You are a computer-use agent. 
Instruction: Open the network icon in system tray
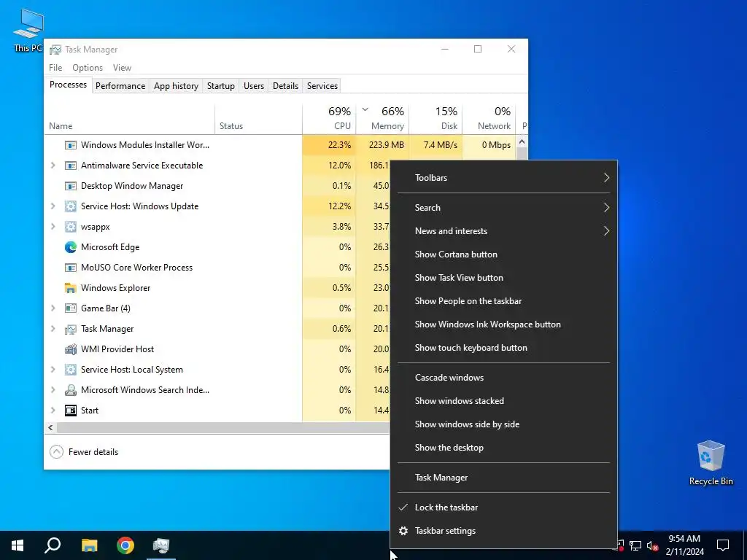coord(635,545)
